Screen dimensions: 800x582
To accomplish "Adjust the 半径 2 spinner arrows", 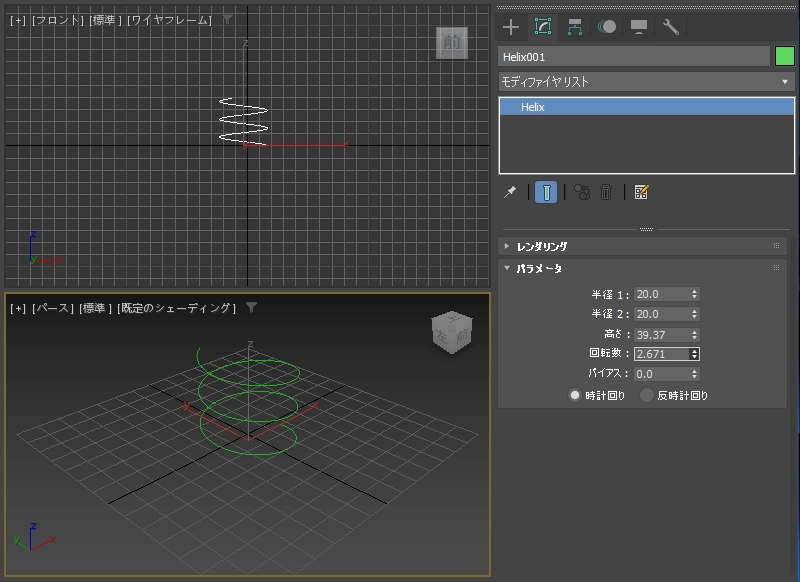I will (x=694, y=314).
